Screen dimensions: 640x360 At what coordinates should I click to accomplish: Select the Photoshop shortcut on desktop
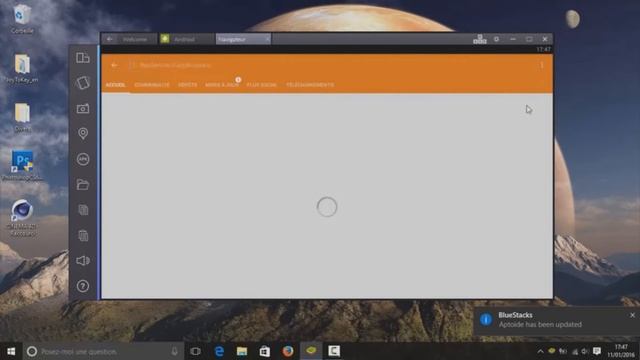pyautogui.click(x=22, y=165)
